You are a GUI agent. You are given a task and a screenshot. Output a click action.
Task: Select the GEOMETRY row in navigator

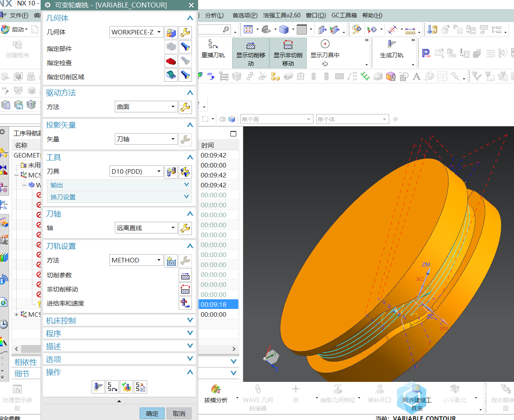(27, 155)
